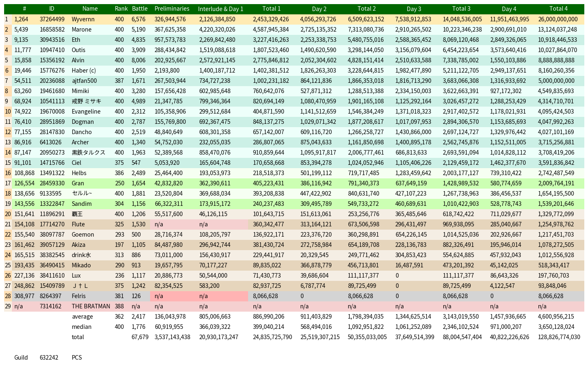
Task: Select the name cell 'Alvin'
Action: click(x=78, y=60)
